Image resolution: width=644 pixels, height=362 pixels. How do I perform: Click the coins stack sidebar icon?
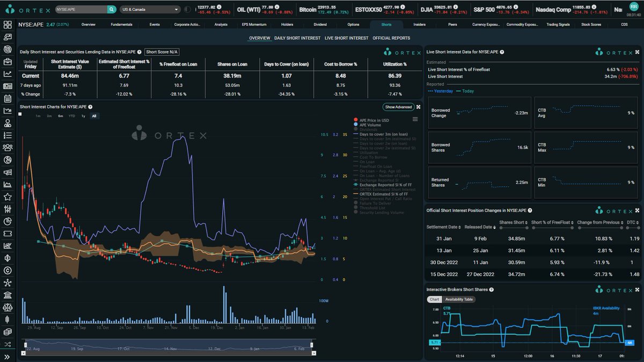(x=8, y=332)
